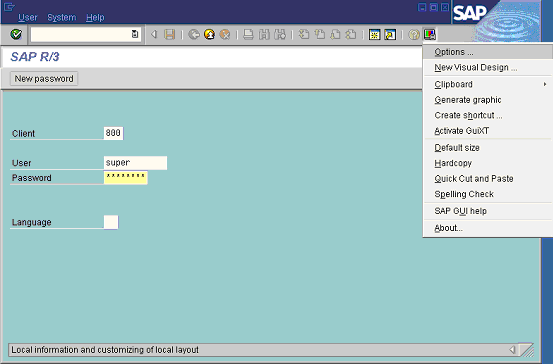
Task: Select Spelling Check menu entry
Action: (x=487, y=194)
